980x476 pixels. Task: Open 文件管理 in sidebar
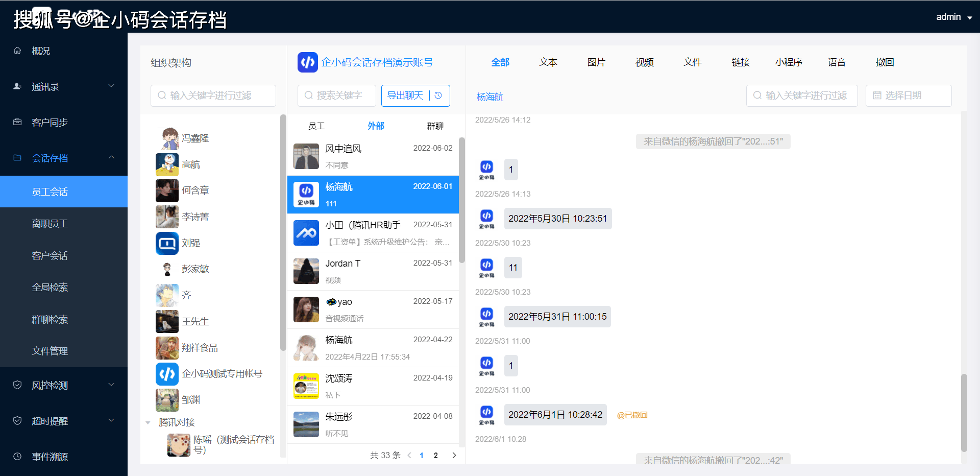tap(64, 351)
